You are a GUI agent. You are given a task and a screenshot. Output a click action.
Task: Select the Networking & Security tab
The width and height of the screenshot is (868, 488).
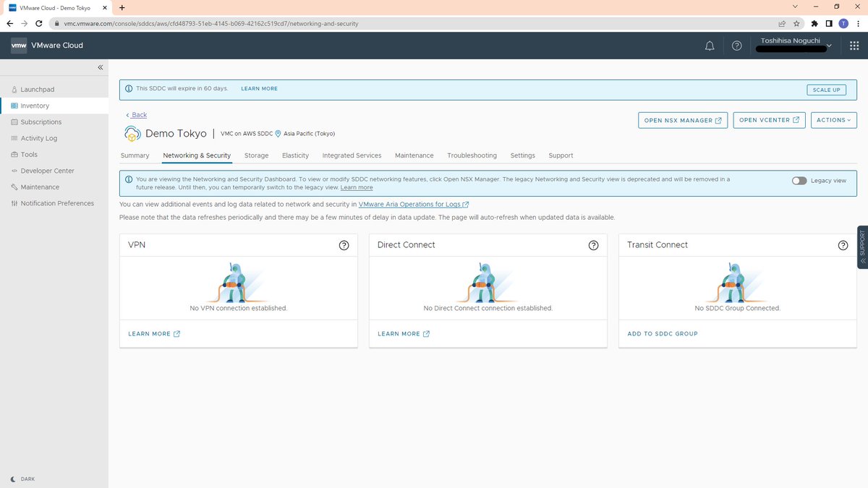pyautogui.click(x=197, y=155)
